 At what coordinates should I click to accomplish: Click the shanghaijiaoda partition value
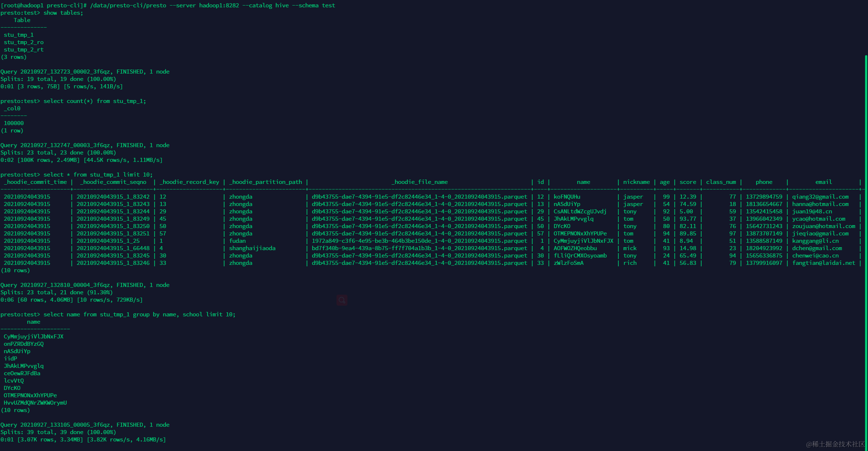click(x=252, y=248)
